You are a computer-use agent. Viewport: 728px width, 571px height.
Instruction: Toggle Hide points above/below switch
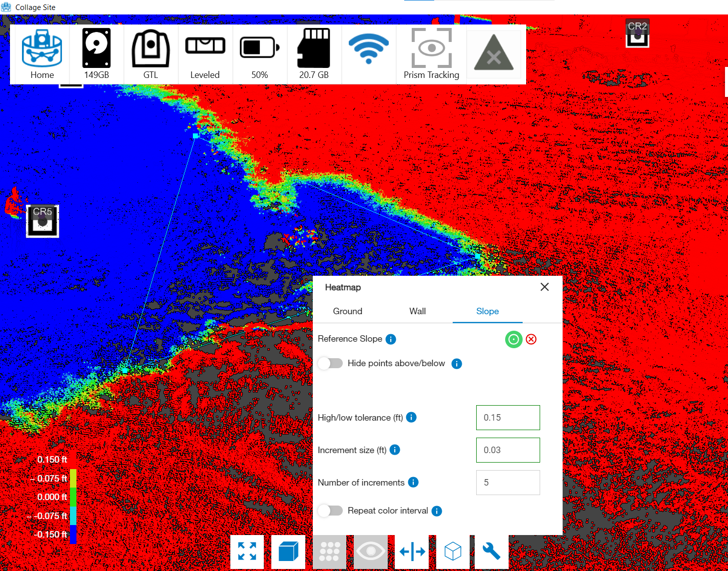[330, 363]
